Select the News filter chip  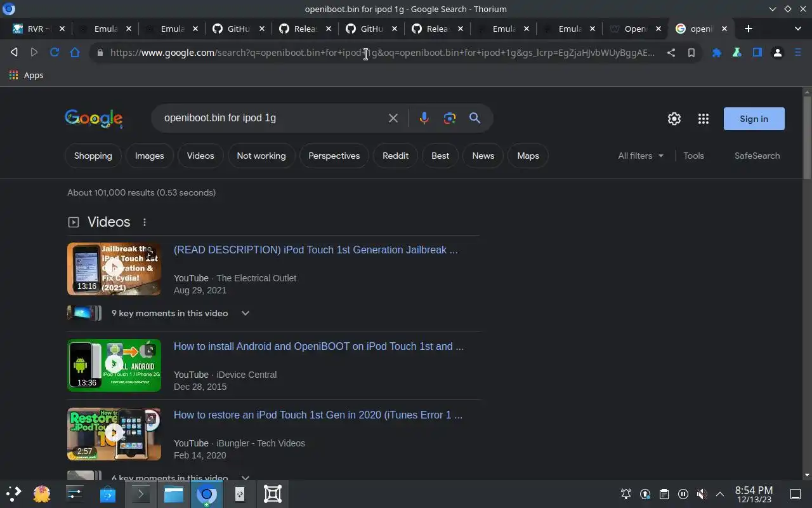pyautogui.click(x=483, y=156)
